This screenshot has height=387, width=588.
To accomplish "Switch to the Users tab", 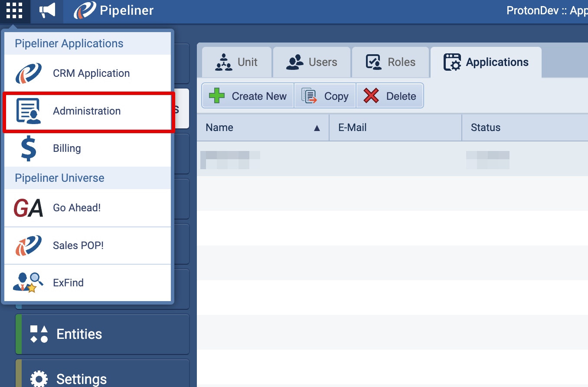I will (312, 62).
